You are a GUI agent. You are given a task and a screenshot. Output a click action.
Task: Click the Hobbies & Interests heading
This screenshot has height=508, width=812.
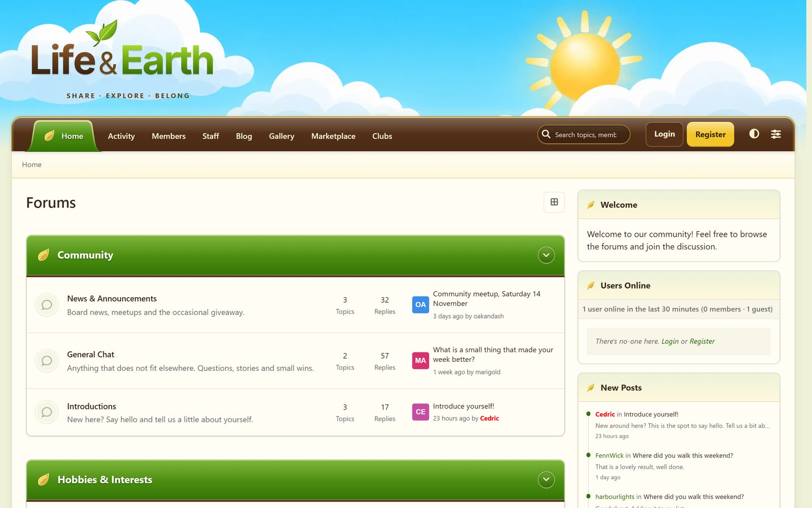[105, 480]
